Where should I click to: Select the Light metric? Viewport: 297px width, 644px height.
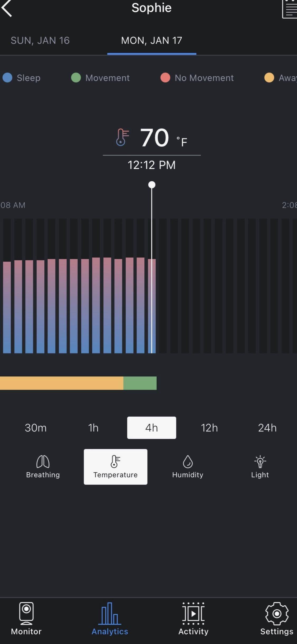tap(260, 467)
